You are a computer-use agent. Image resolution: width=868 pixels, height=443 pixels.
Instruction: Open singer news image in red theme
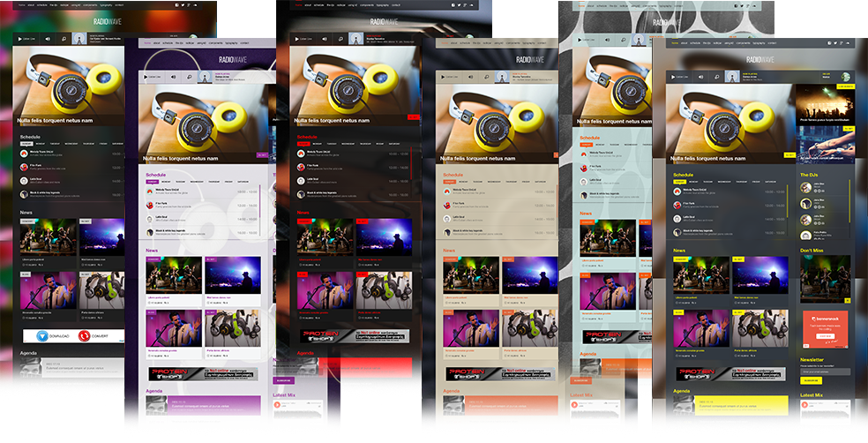point(325,290)
